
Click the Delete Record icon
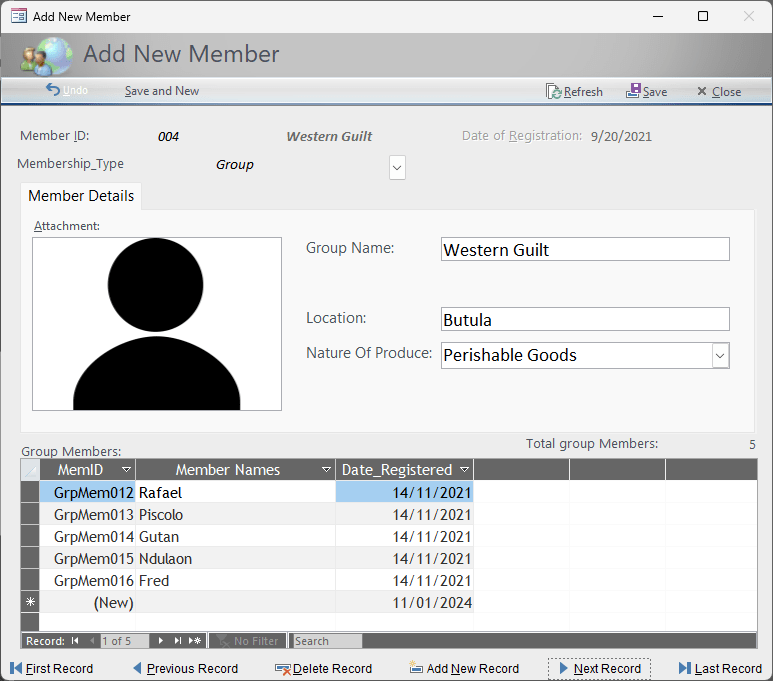pyautogui.click(x=283, y=669)
